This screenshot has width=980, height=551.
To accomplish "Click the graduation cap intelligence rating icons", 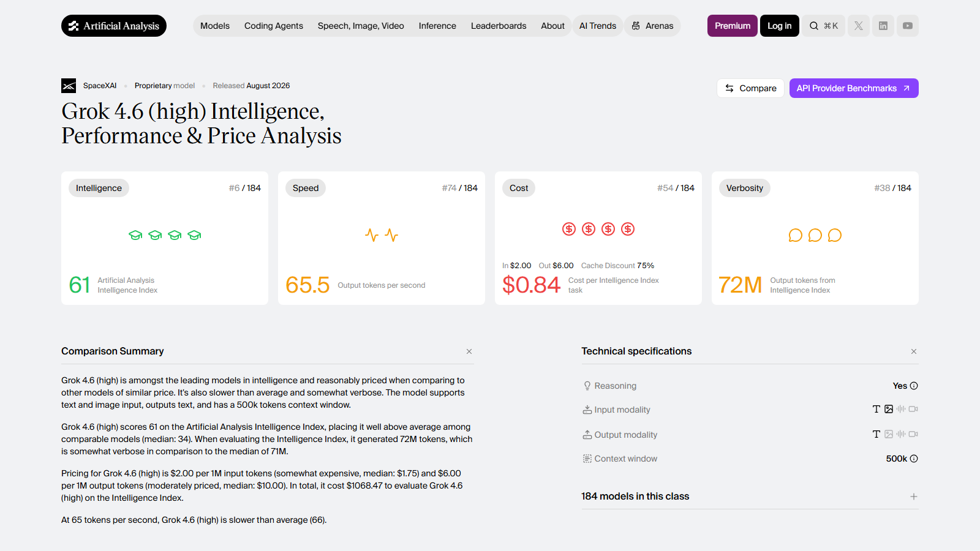I will 165,235.
